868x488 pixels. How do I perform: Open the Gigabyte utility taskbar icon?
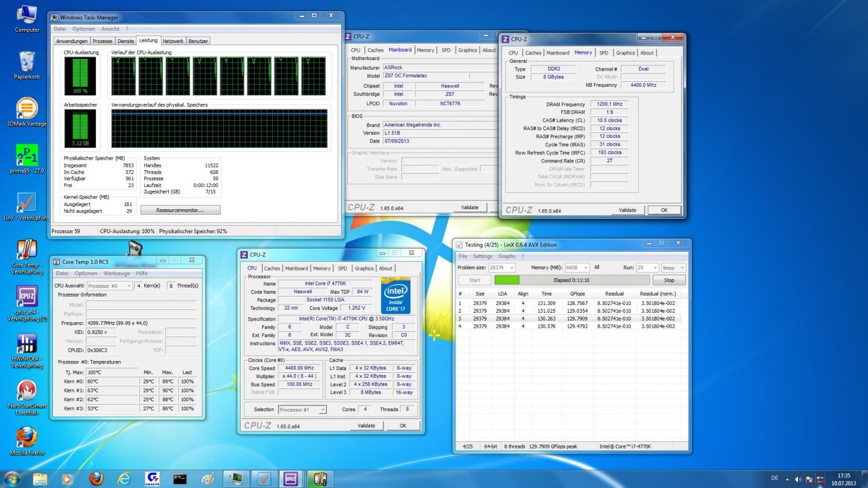tap(152, 479)
